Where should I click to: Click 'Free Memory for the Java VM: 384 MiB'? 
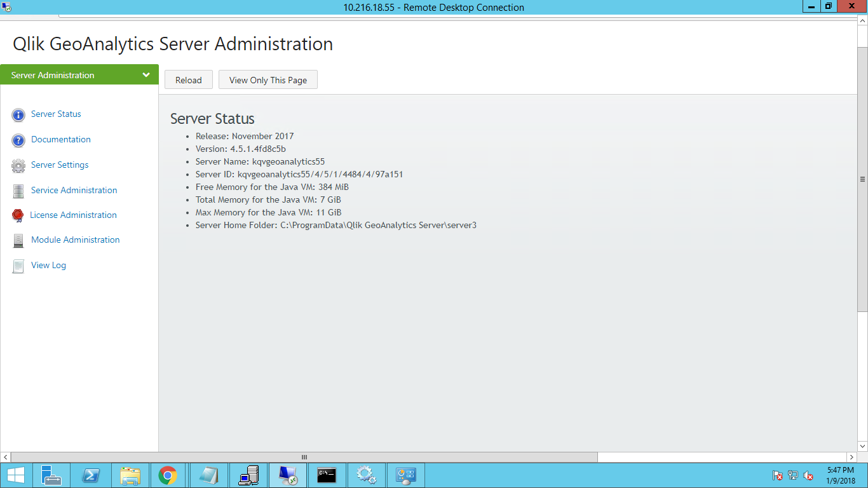coord(272,187)
